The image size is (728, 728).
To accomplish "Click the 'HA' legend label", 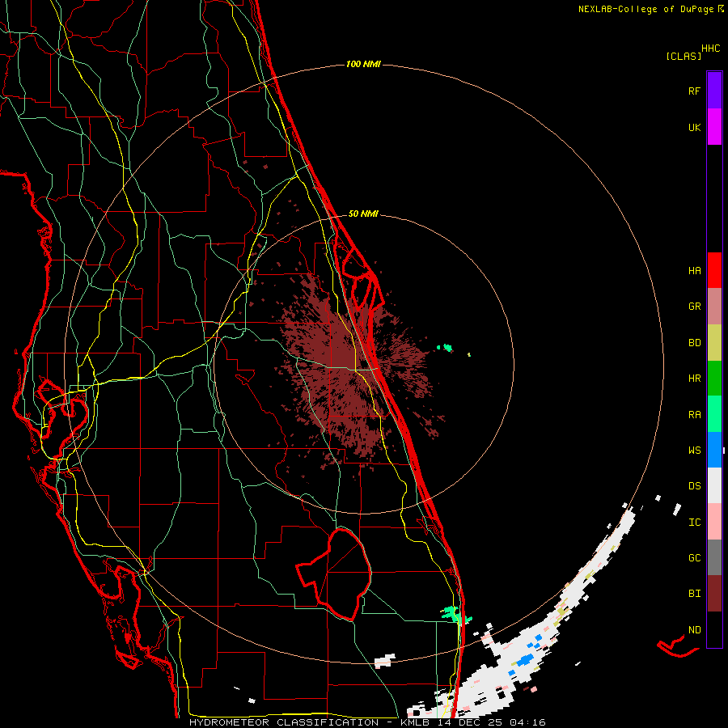I will 694,271.
